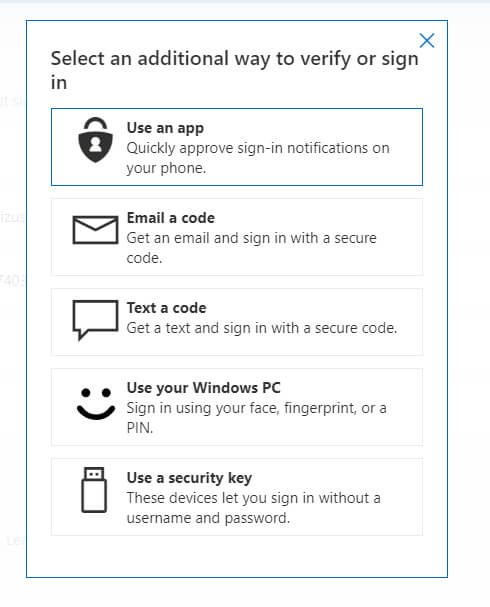The image size is (490, 607).
Task: Click the speech bubble text message icon
Action: (95, 320)
